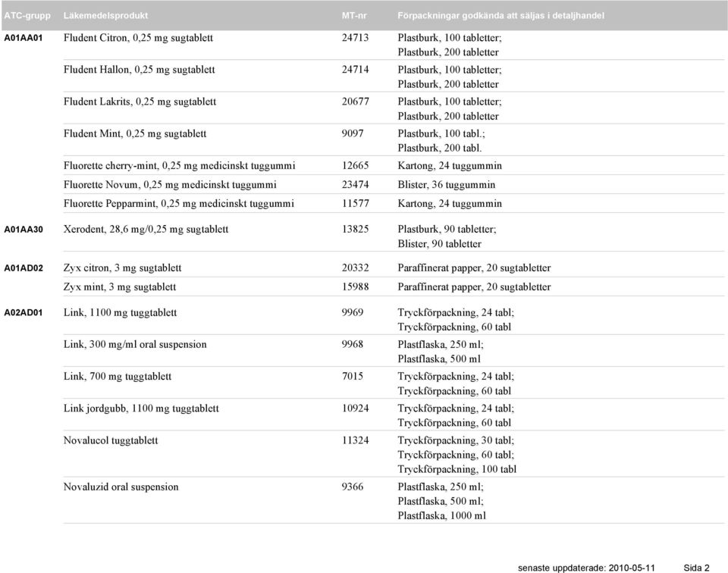Click Kartong, 24 tuggummin for Fluorette cherry-mint

click(450, 166)
